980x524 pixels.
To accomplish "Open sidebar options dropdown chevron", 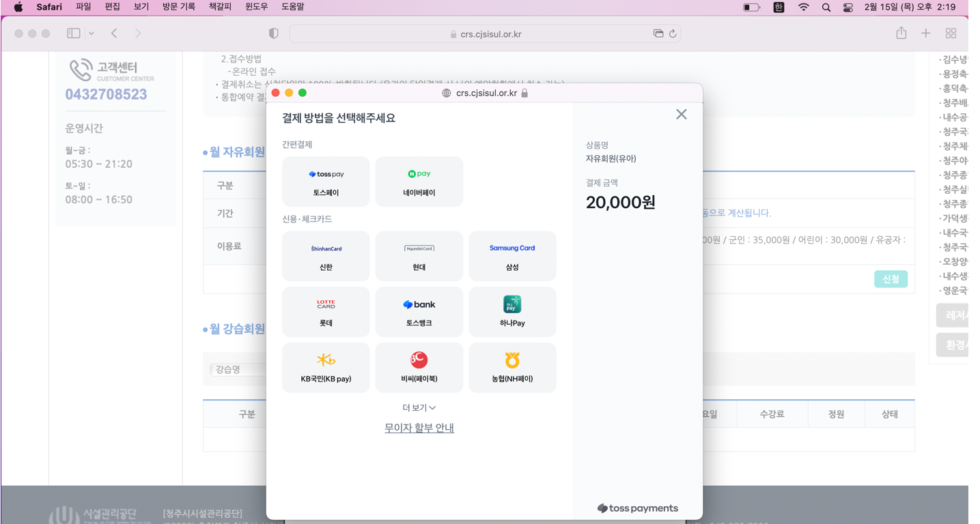I will tap(92, 33).
